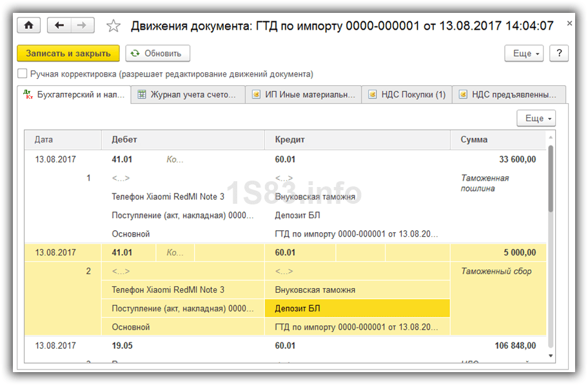Click the journal table icon on second tab
Image resolution: width=588 pixels, height=385 pixels.
[x=142, y=95]
